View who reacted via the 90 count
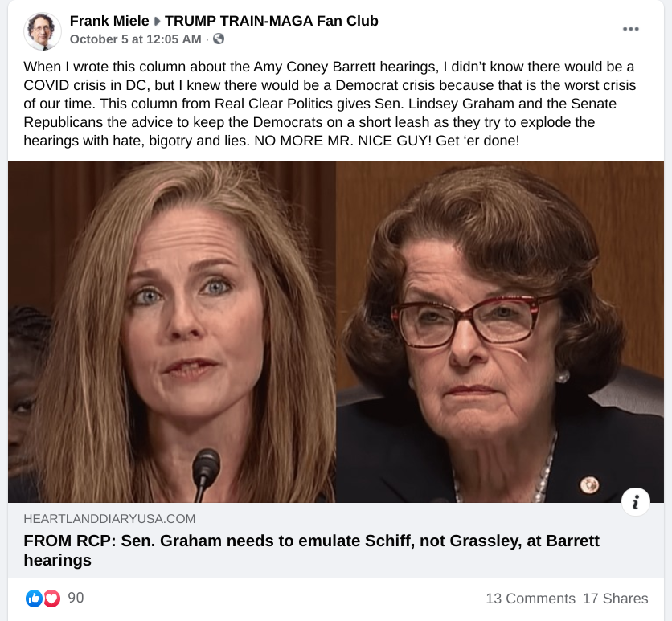 (76, 598)
